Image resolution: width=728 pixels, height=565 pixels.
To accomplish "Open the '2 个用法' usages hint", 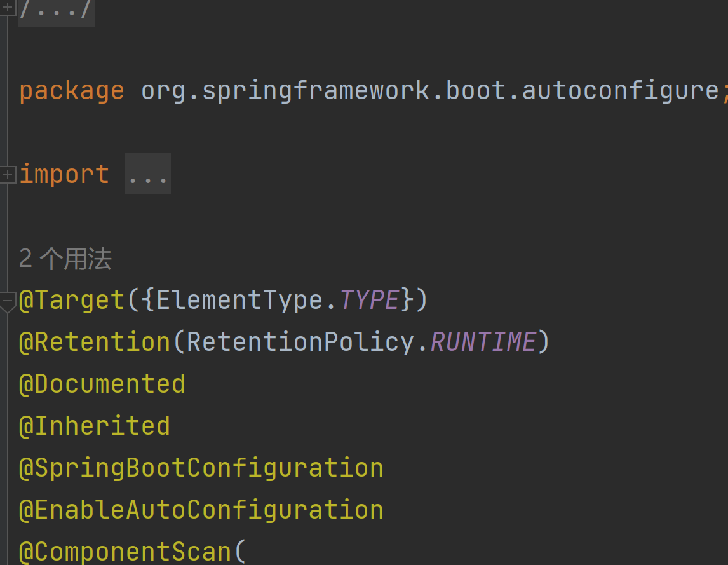I will pos(65,259).
